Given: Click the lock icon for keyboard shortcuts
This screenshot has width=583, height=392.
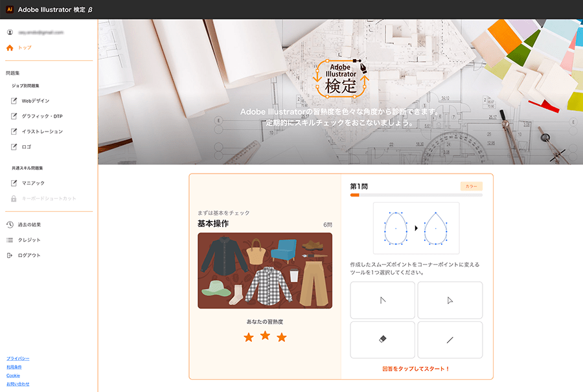Looking at the screenshot, I should [14, 199].
